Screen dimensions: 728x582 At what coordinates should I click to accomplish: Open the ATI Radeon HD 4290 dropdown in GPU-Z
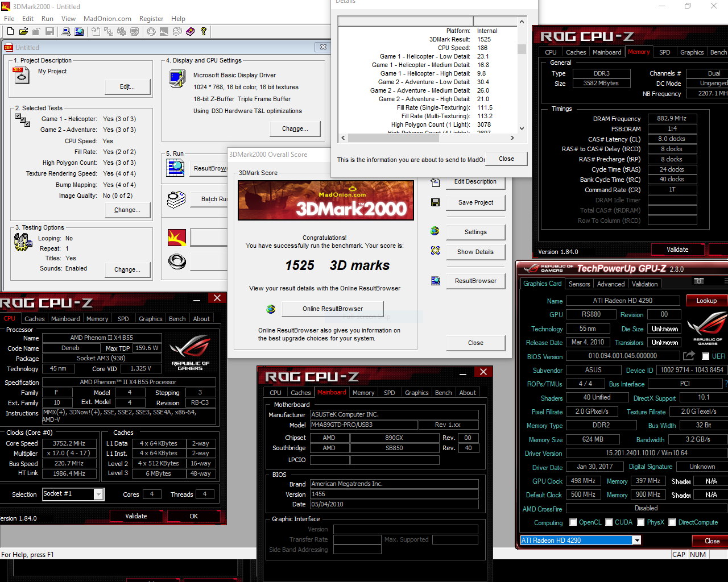point(636,541)
